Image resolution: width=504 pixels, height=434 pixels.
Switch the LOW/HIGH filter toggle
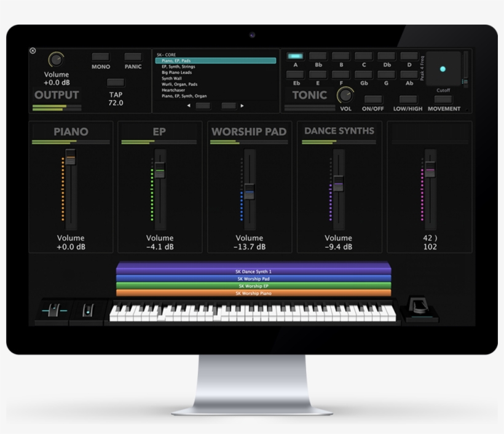click(408, 99)
